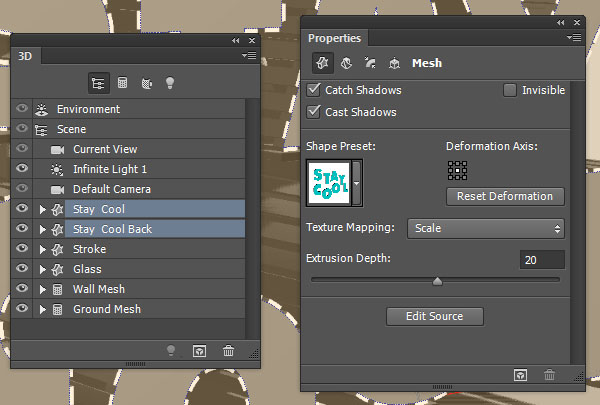Select the 3D panel tab
Viewport: 600px width, 405px height.
[x=25, y=56]
